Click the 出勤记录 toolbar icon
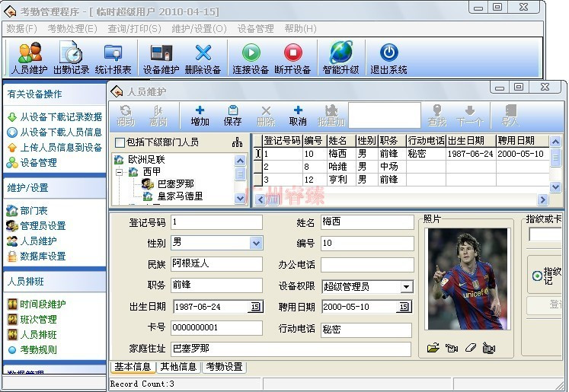 (x=71, y=58)
